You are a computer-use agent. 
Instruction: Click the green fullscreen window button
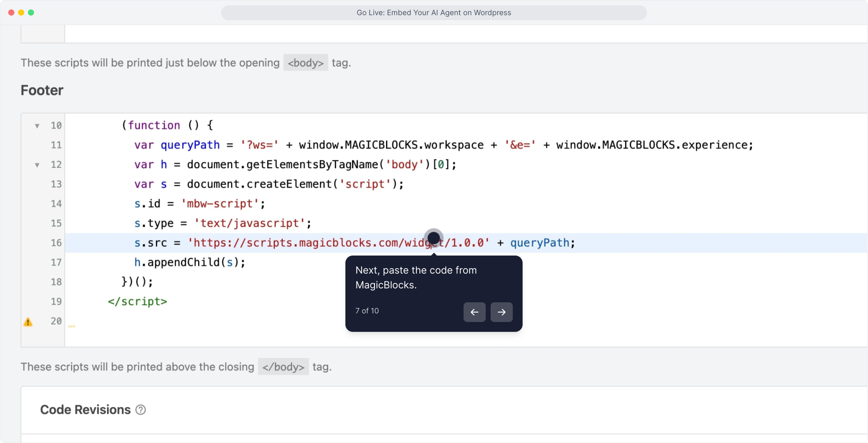pos(31,12)
